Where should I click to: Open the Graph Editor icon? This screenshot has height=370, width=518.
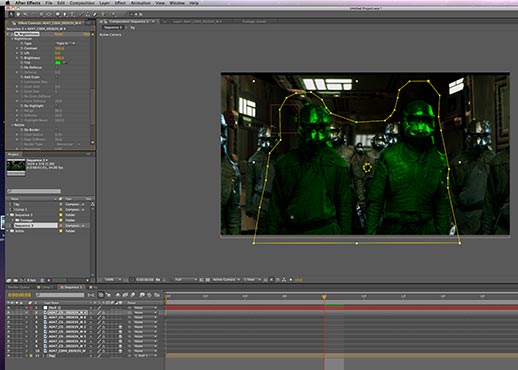click(x=157, y=295)
